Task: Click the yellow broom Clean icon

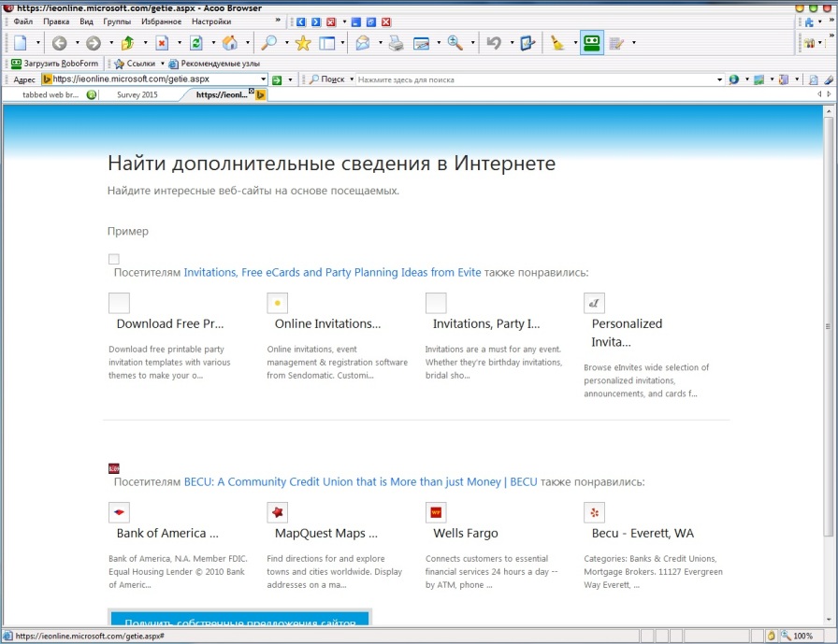Action: (557, 43)
